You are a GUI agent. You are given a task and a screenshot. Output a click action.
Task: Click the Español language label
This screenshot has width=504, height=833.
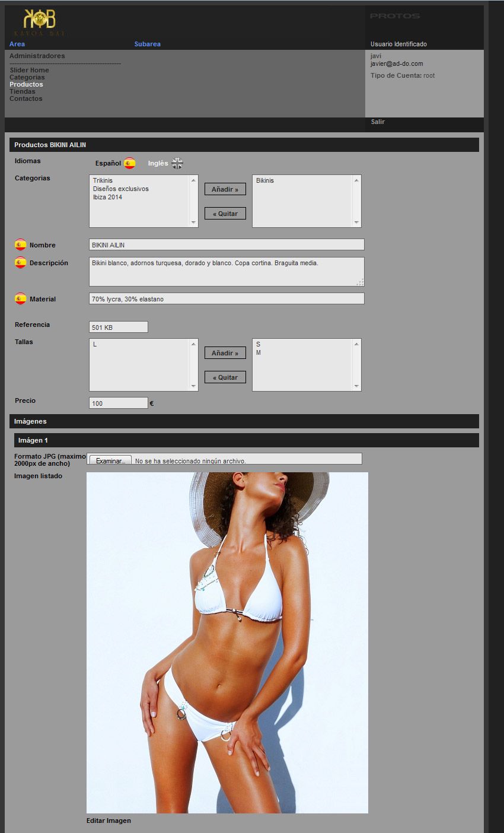pos(108,163)
